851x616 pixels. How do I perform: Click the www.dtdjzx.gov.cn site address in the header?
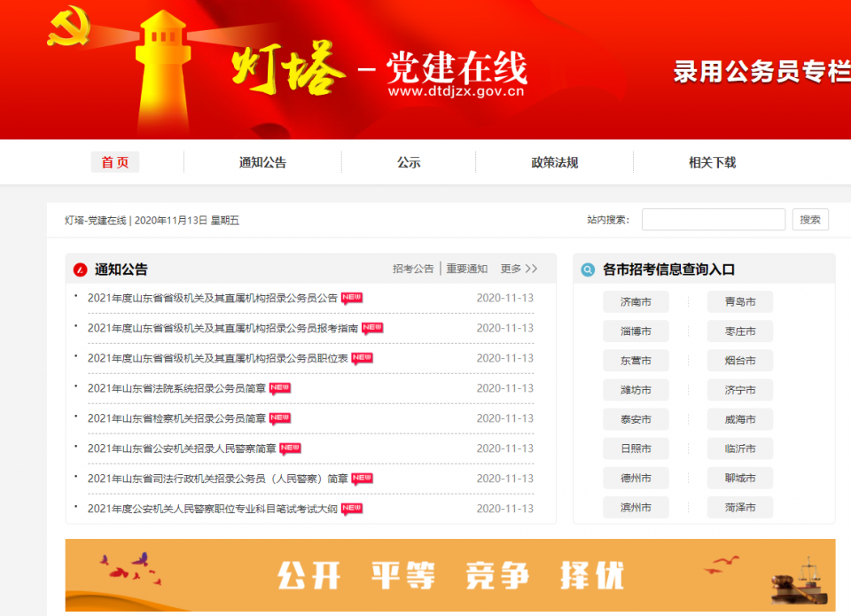(x=457, y=91)
